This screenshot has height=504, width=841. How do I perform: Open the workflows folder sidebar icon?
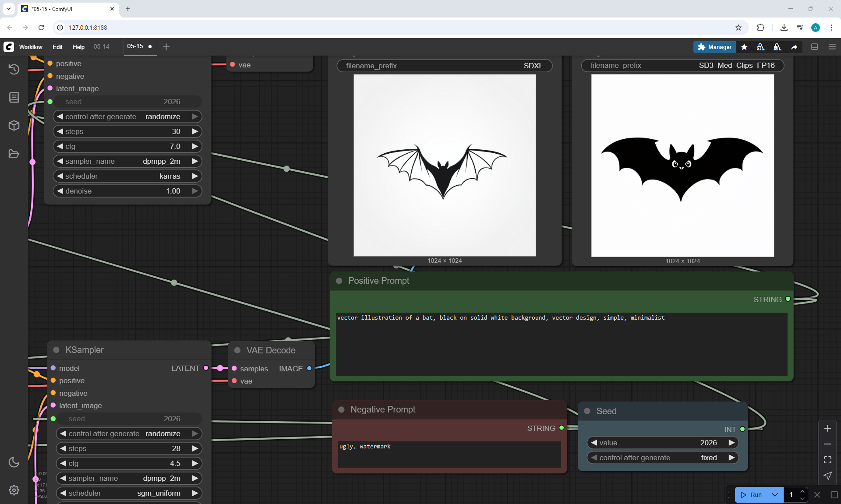point(14,154)
